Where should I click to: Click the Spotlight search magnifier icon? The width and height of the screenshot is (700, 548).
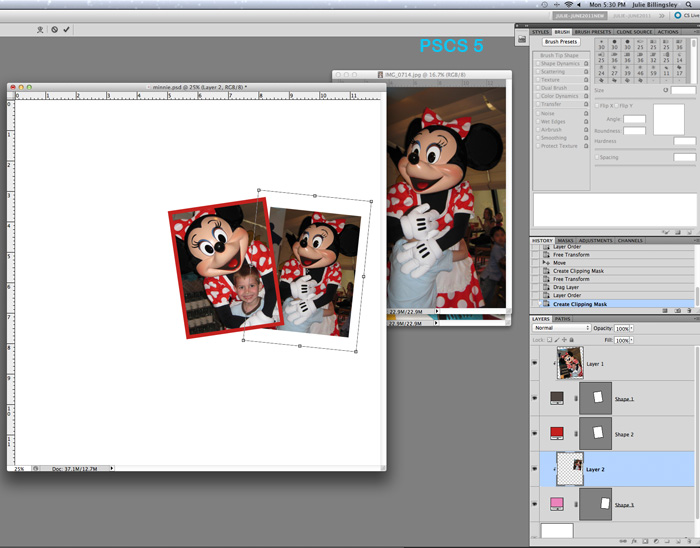click(689, 4)
